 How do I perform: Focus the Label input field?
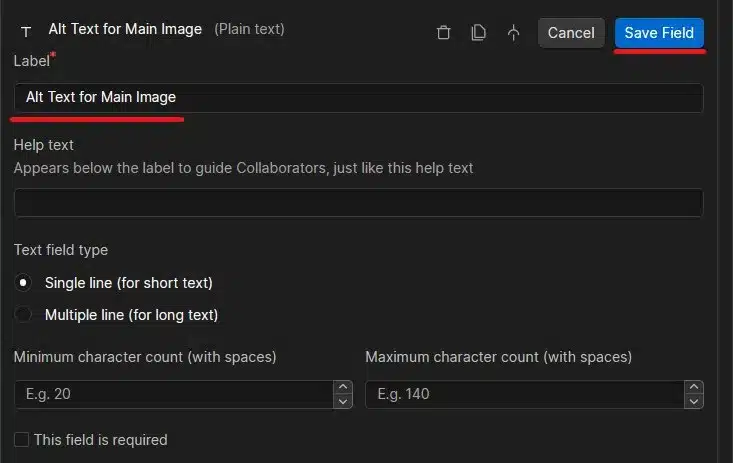[358, 98]
